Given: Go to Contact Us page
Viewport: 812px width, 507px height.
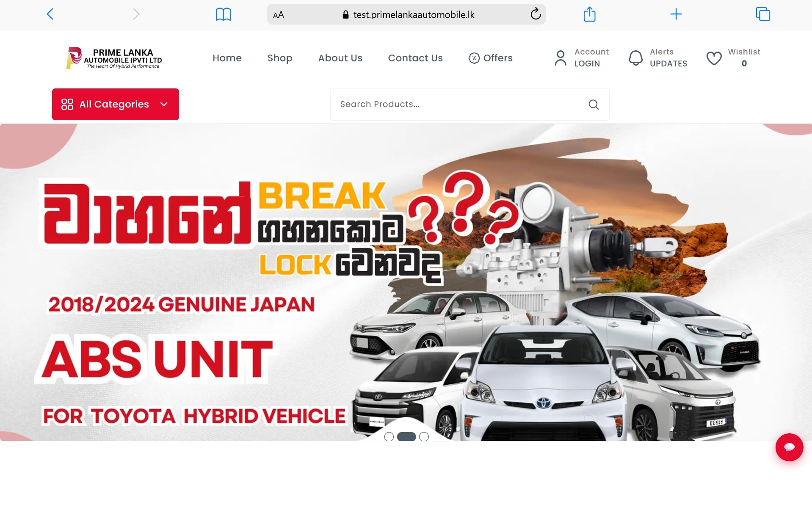Looking at the screenshot, I should [x=415, y=58].
